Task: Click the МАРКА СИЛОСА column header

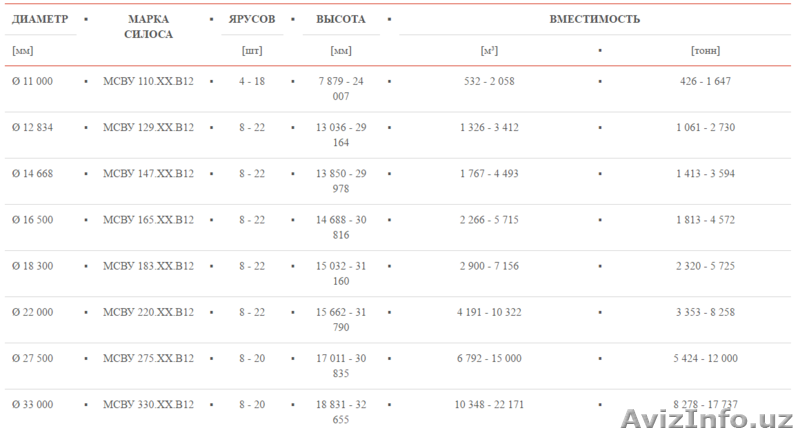Action: [149, 26]
